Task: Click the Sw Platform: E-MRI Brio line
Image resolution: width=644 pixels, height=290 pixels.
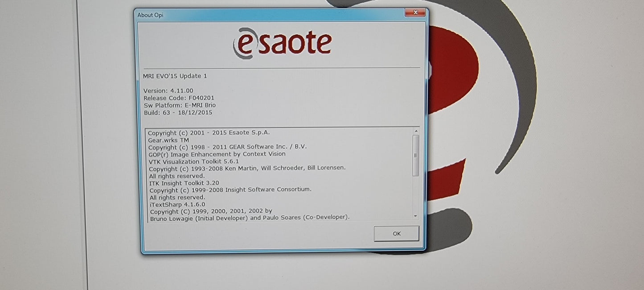Action: click(x=180, y=105)
